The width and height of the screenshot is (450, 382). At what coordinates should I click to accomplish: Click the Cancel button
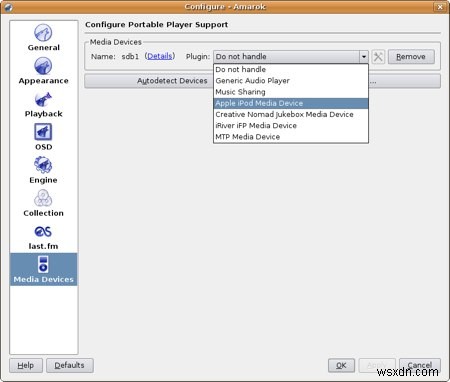point(420,365)
